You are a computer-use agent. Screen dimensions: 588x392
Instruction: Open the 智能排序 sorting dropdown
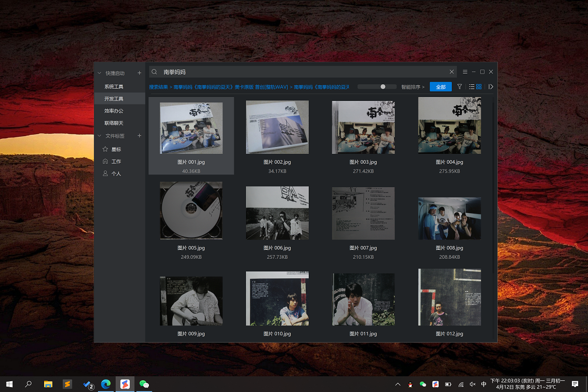412,86
